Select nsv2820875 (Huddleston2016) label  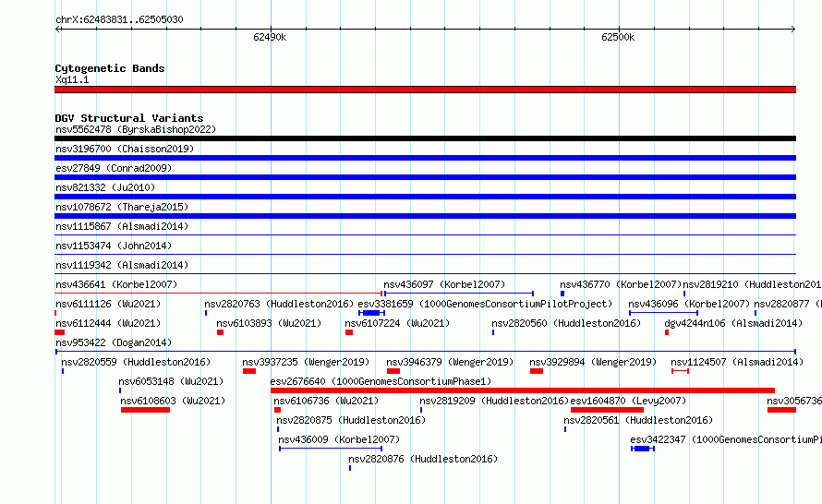point(351,420)
